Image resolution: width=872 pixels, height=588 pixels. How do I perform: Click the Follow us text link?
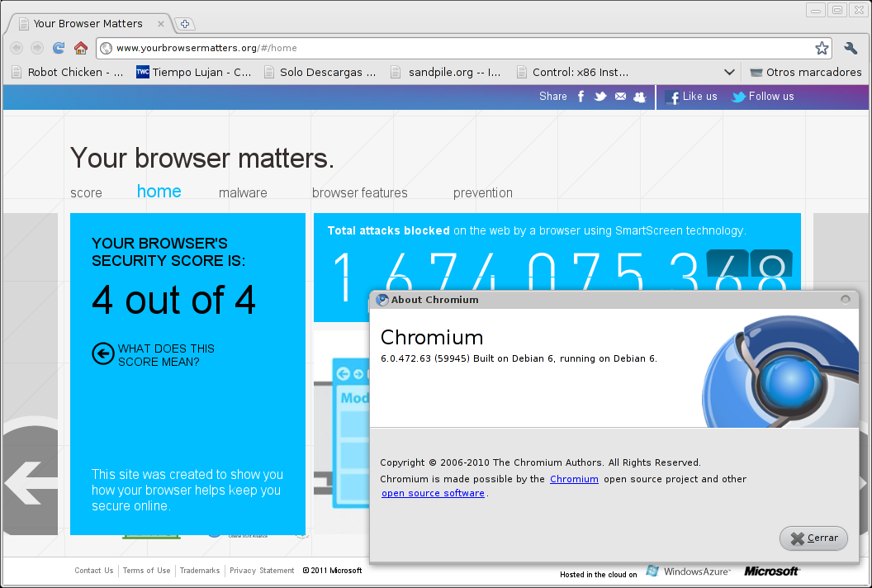tap(771, 97)
